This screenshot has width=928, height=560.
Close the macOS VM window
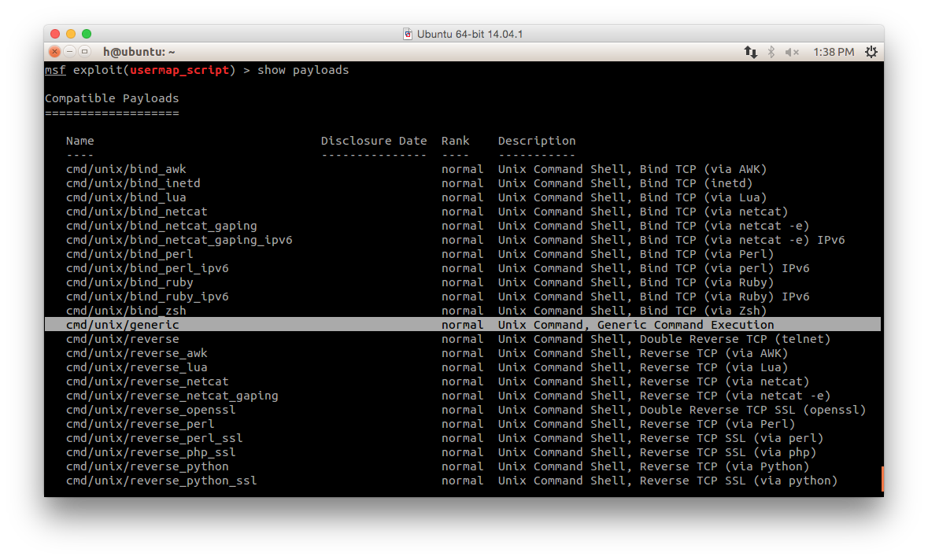click(55, 34)
